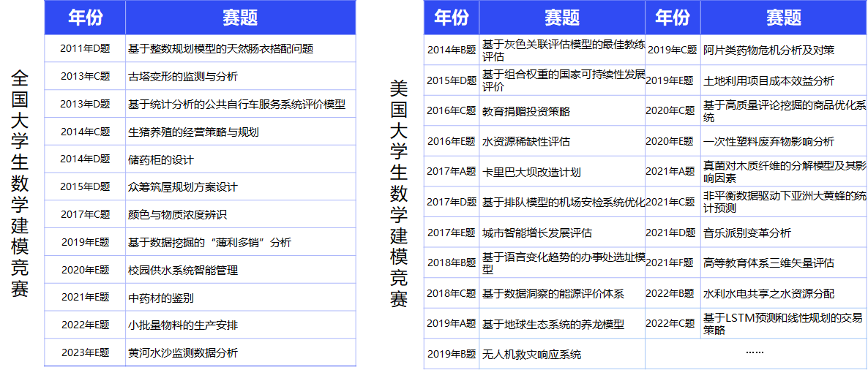The image size is (868, 370).
Task: Click the year cell '2022年C题'
Action: point(673,323)
